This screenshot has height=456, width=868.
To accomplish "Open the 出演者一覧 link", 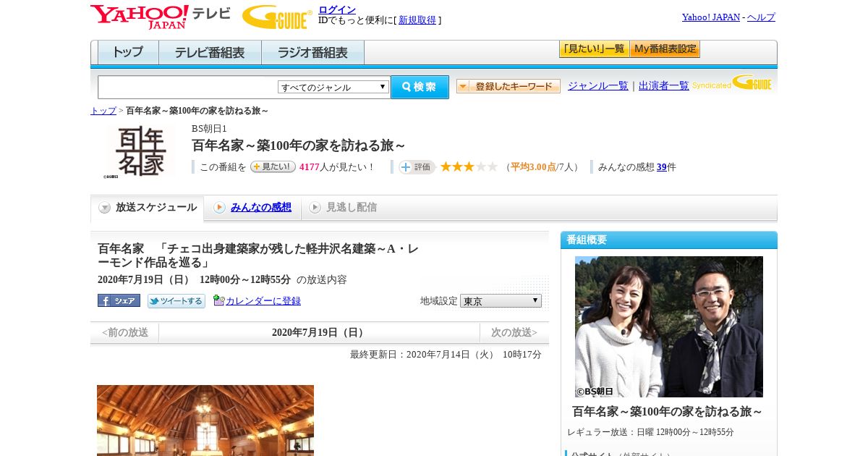I will pyautogui.click(x=663, y=85).
